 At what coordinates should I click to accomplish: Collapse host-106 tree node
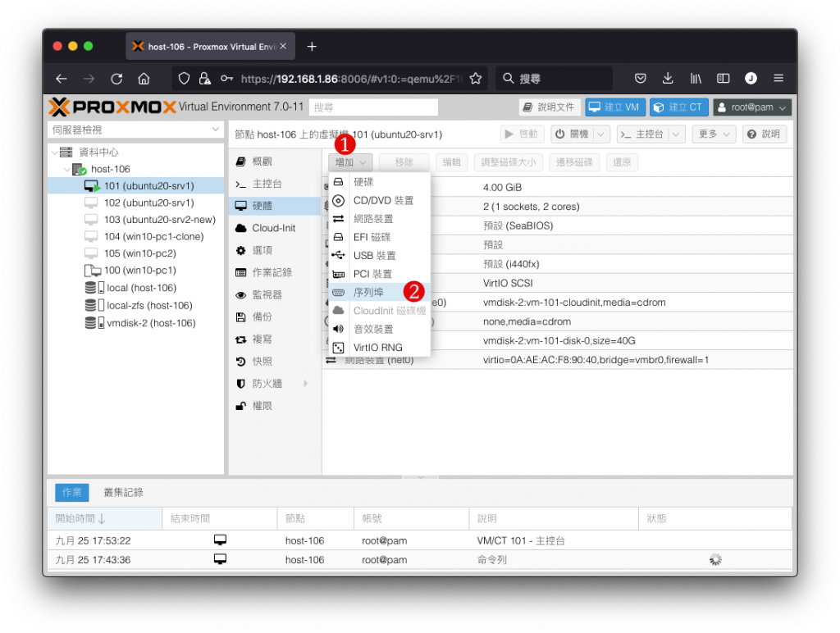(66, 169)
